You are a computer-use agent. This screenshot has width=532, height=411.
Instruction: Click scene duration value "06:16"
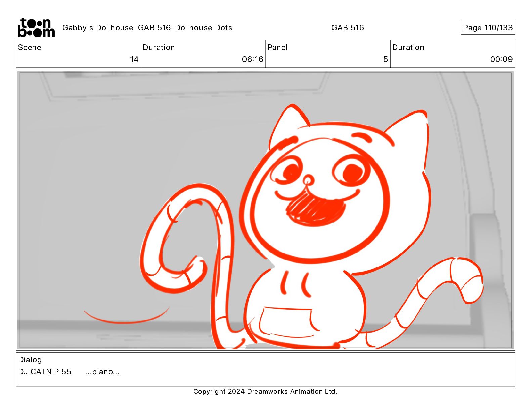pos(253,59)
